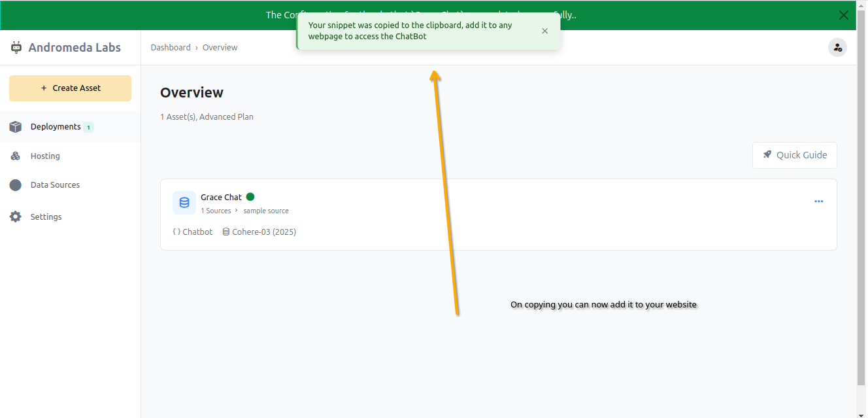Close the green configuration success banner

844,15
